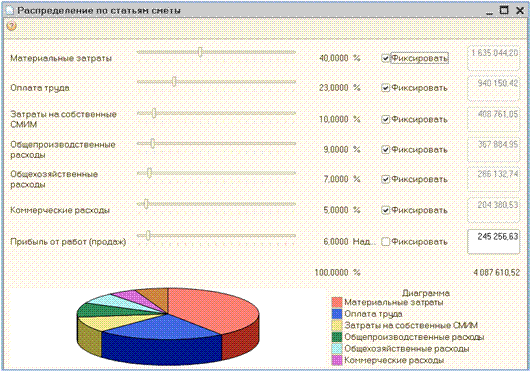
Task: Toggle Фиксировать checkbox for Оплата труда
Action: 385,88
